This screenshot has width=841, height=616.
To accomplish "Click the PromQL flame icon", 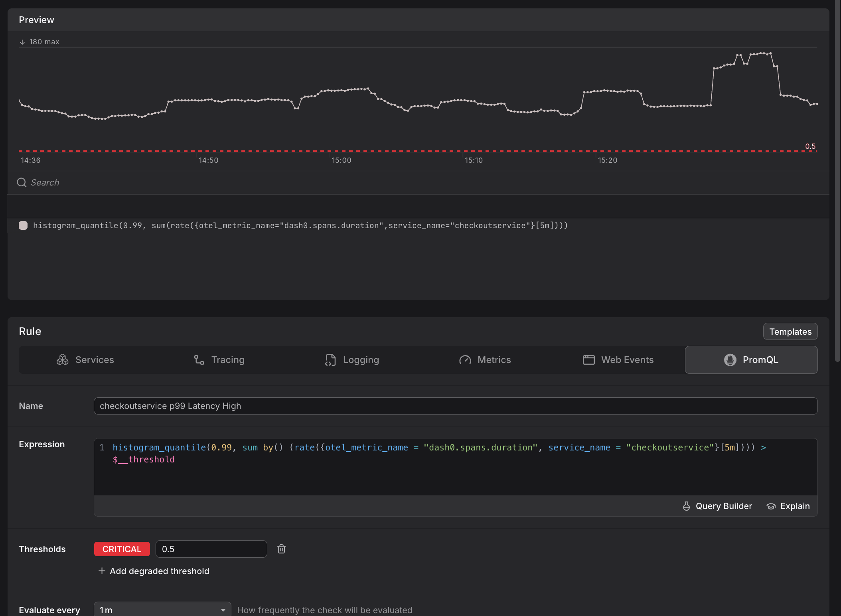I will (730, 360).
